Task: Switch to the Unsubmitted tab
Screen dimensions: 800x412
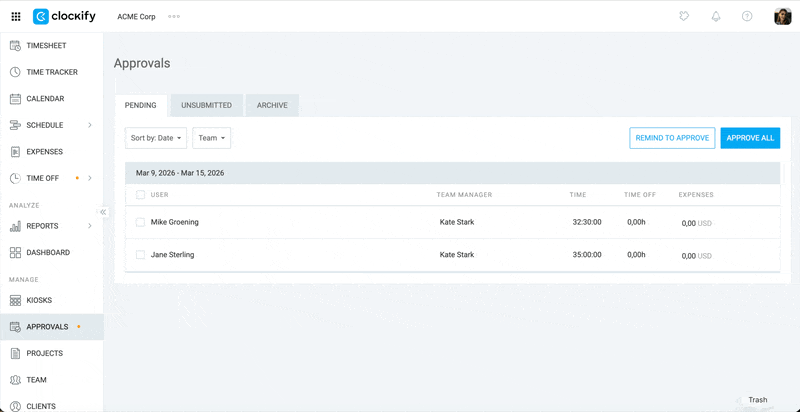Action: 207,106
